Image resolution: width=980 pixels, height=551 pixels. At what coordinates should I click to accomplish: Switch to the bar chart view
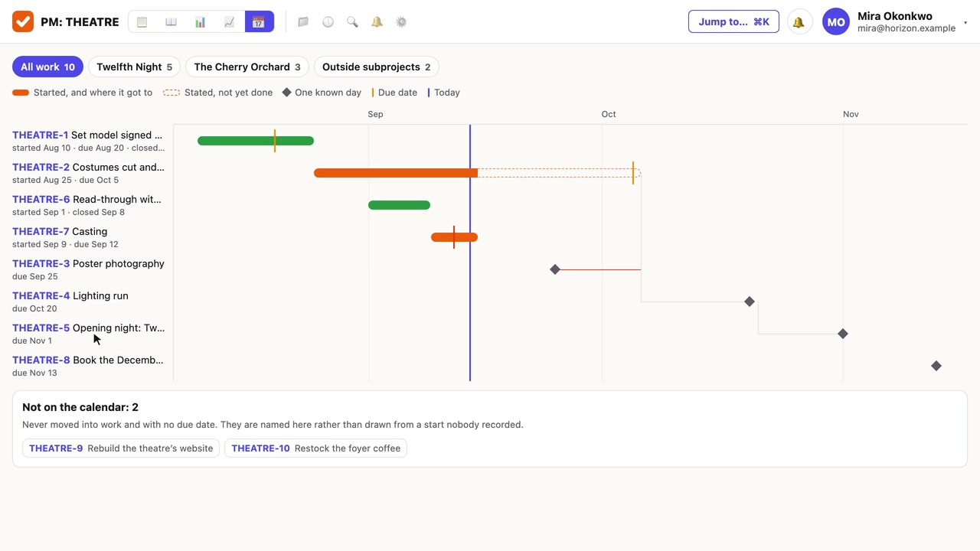pyautogui.click(x=200, y=21)
